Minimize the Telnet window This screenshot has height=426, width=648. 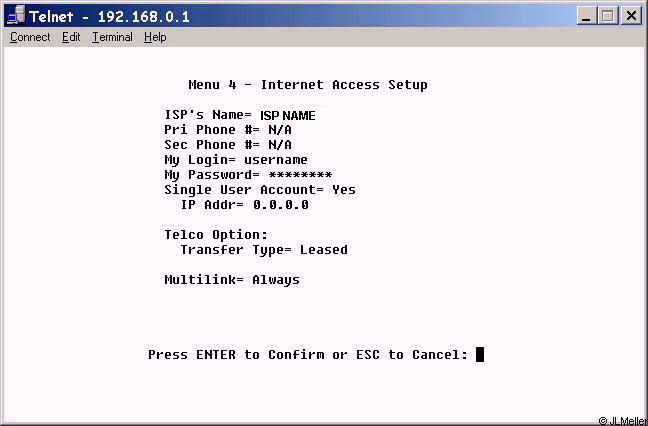pos(586,16)
